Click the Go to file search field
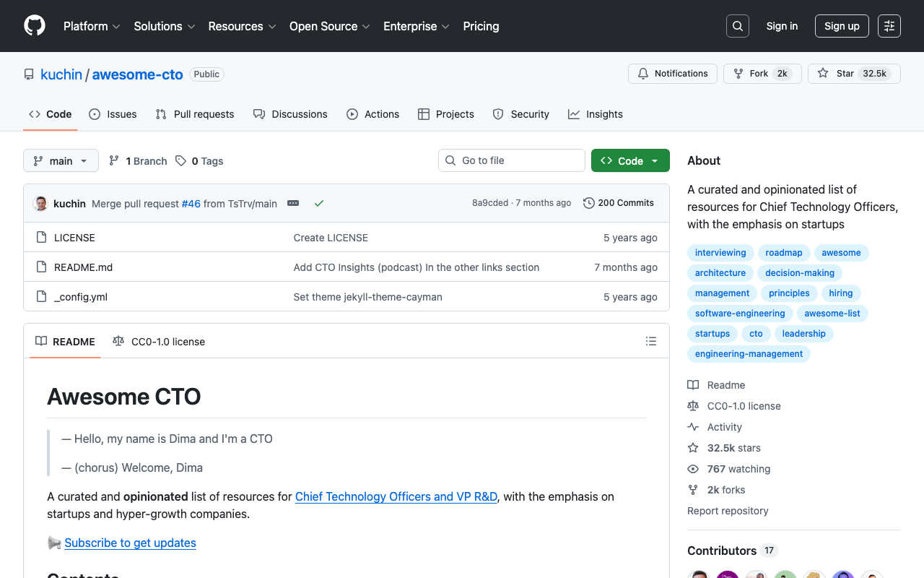Image resolution: width=924 pixels, height=578 pixels. click(511, 160)
